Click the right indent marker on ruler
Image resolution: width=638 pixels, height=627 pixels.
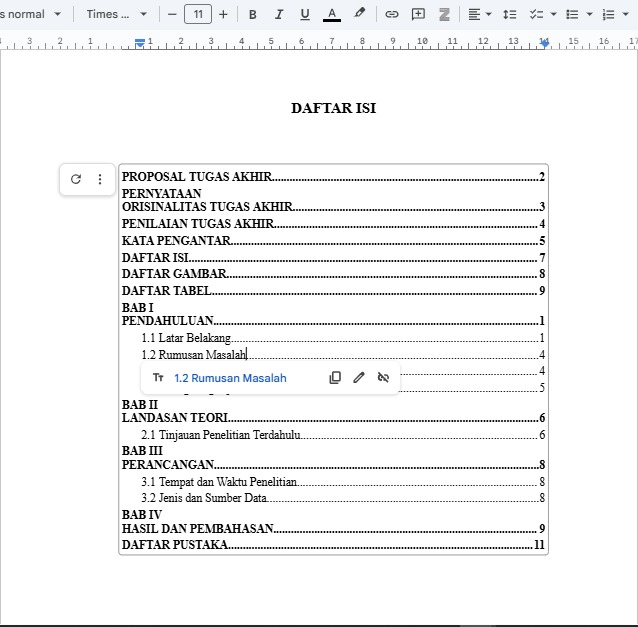point(544,43)
